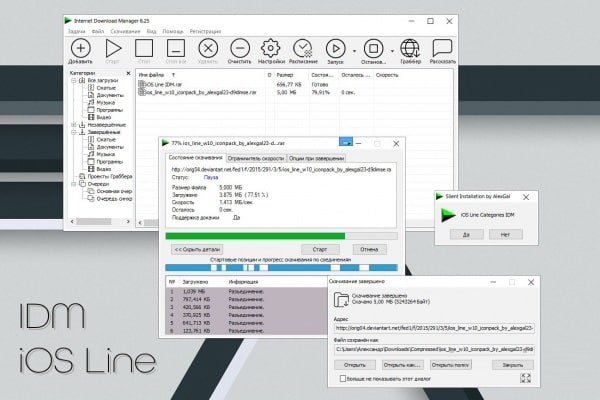
Task: Open the Расписание (Scheduler) clock icon
Action: click(303, 49)
